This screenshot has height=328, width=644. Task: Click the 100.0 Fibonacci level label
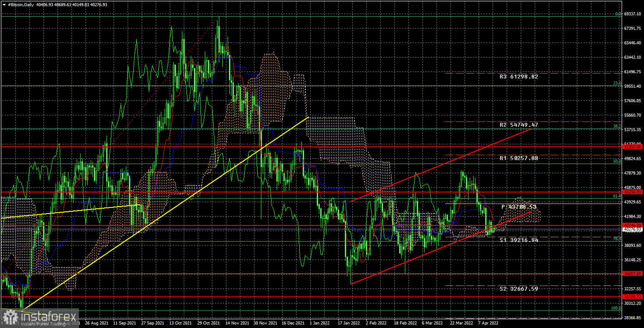coord(616,308)
